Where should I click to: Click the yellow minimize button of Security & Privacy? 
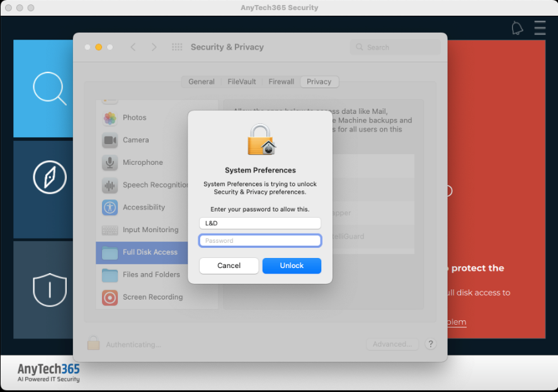click(99, 47)
